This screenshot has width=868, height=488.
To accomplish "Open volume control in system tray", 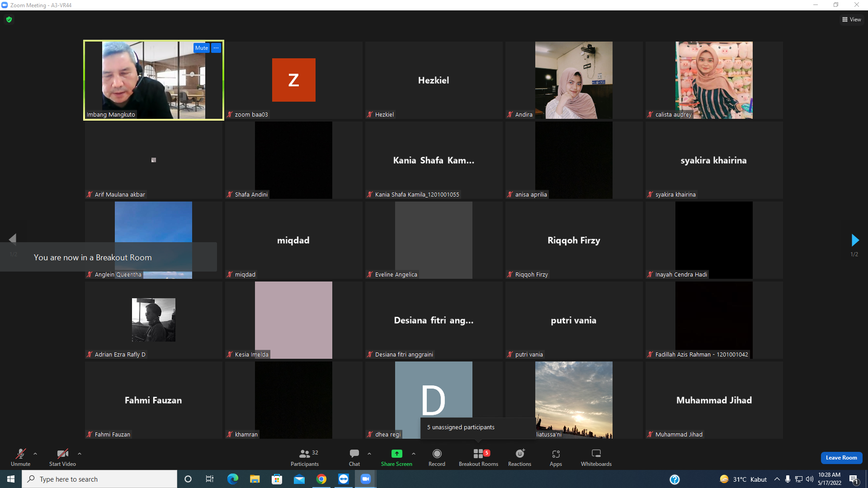I will coord(809,479).
